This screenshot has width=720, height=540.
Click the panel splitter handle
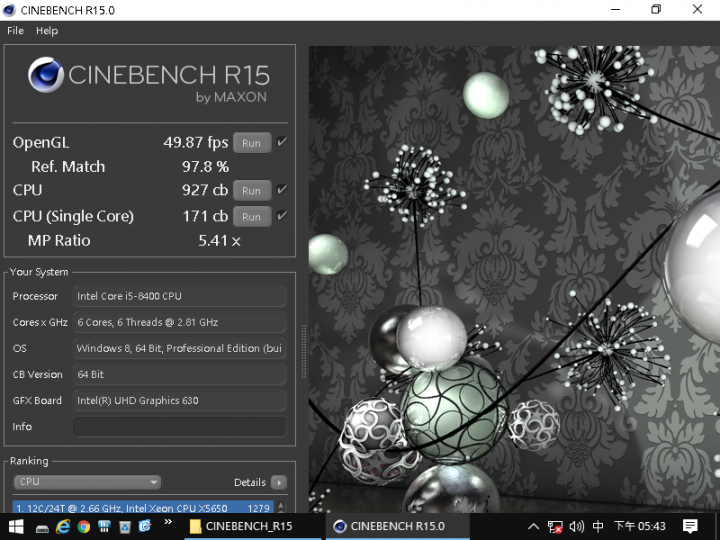pos(303,352)
